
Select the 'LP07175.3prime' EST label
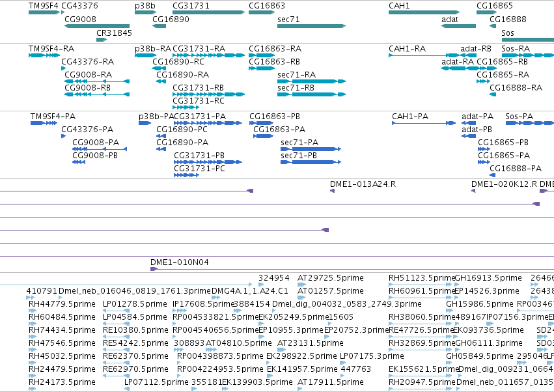[x=372, y=356]
